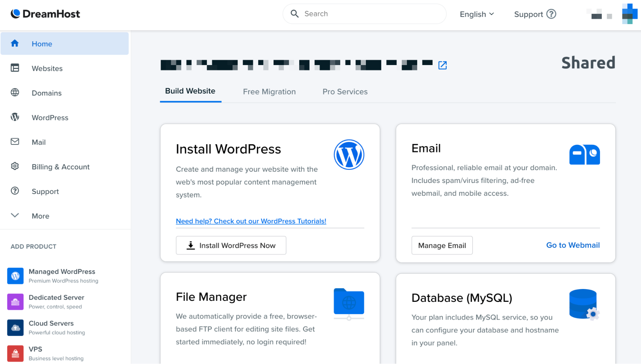This screenshot has width=641, height=364.
Task: Switch to the Free Migration tab
Action: point(269,92)
